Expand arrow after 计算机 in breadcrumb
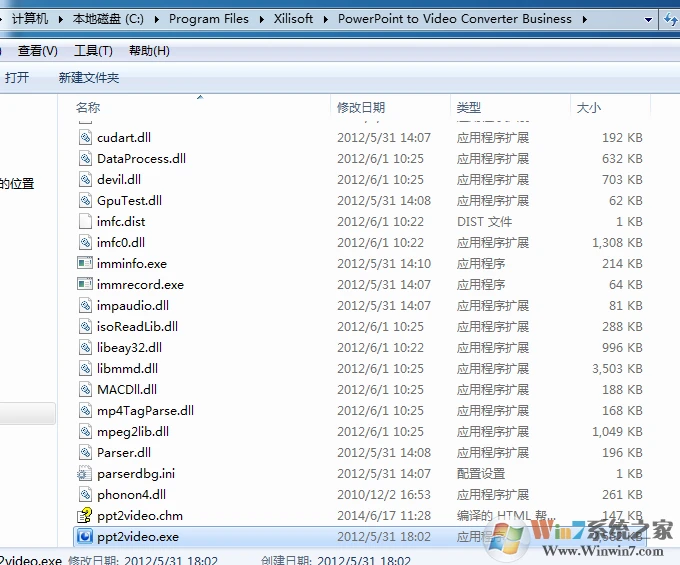 [x=60, y=19]
